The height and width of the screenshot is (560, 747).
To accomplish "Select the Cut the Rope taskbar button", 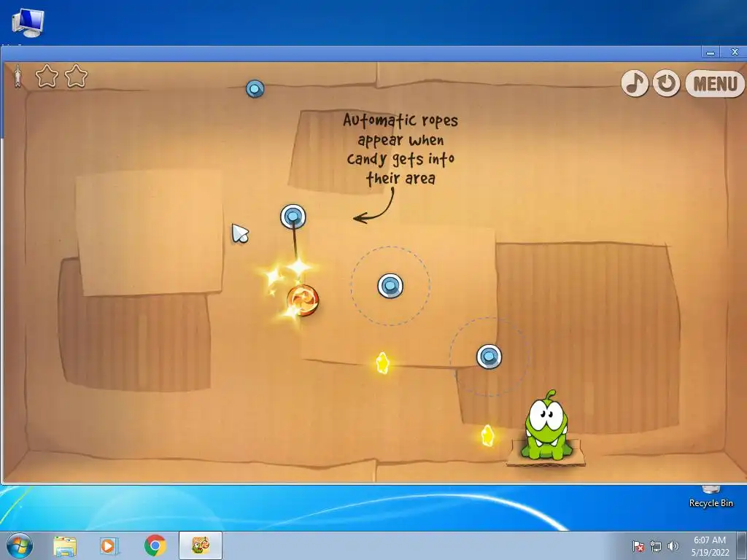I will pos(201,545).
